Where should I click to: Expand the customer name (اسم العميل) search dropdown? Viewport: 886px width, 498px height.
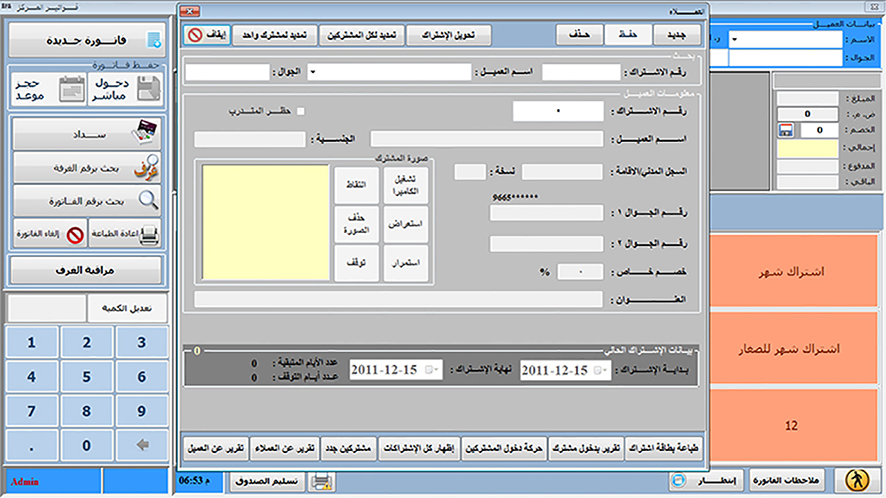[312, 72]
